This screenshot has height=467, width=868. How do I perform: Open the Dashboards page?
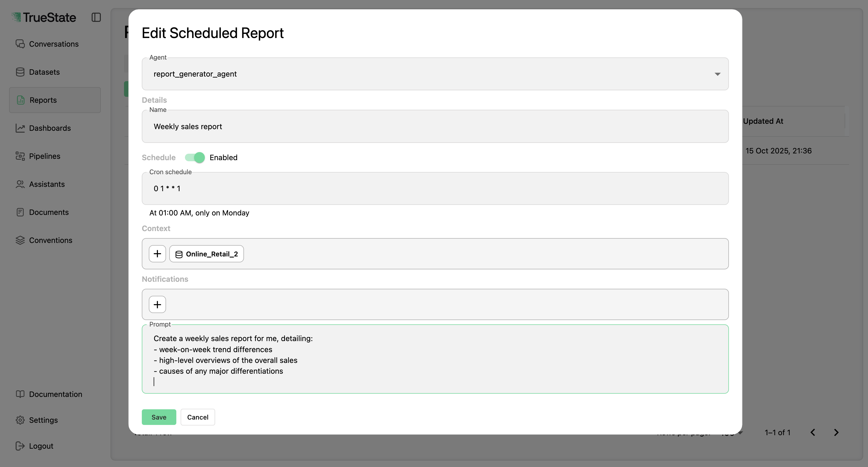click(50, 128)
